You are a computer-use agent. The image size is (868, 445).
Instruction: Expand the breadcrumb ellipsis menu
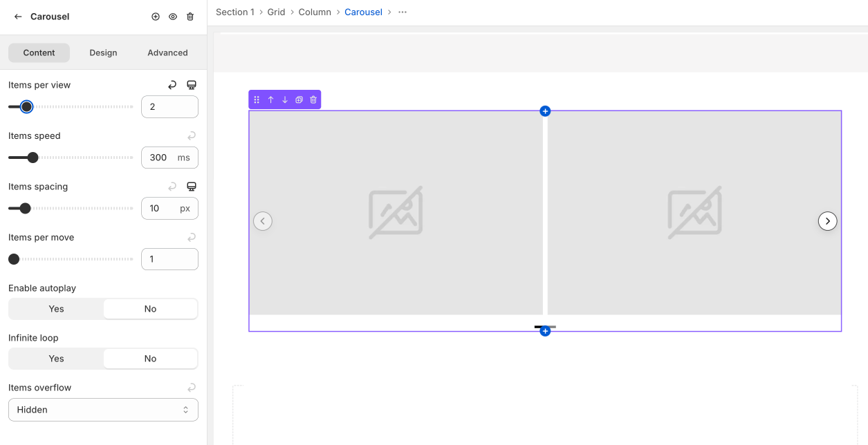click(x=403, y=12)
